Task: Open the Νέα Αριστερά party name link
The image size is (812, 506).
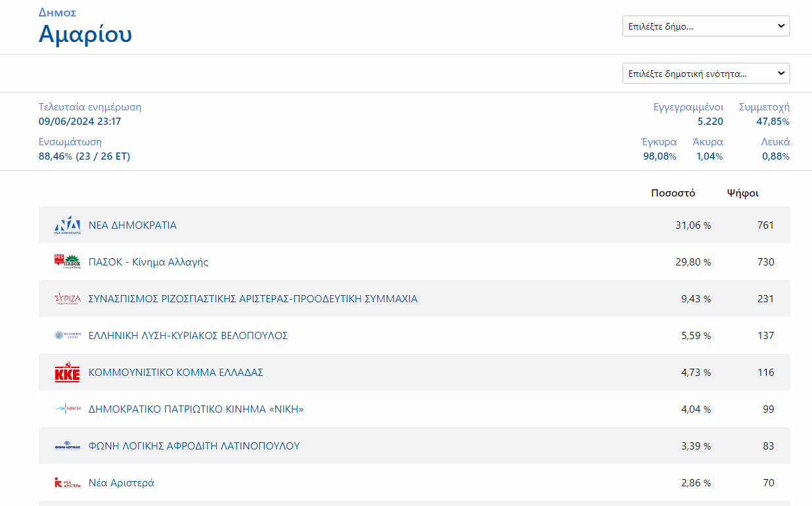Action: [x=121, y=483]
